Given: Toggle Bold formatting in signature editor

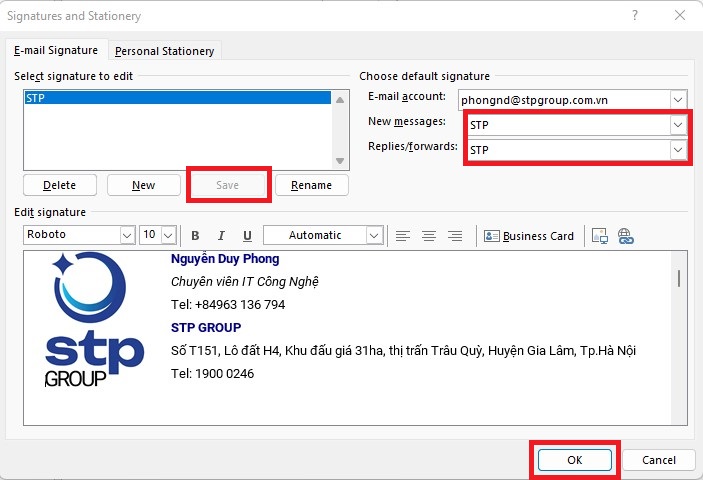Looking at the screenshot, I should (196, 236).
